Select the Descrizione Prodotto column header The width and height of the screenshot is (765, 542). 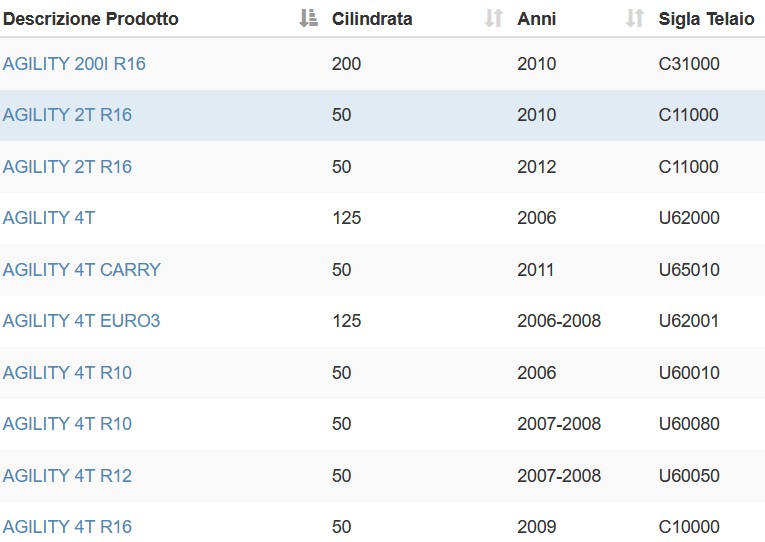[x=91, y=19]
